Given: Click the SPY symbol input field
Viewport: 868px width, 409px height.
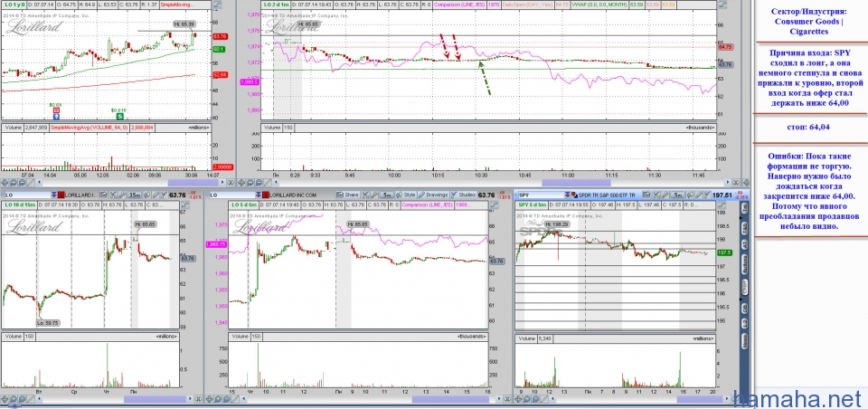Looking at the screenshot, I should point(541,195).
